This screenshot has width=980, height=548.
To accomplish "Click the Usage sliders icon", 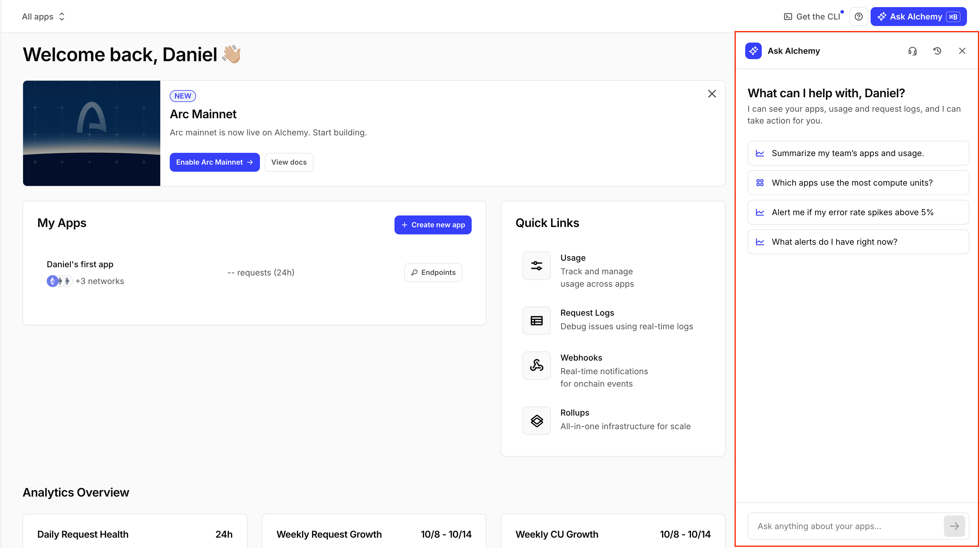I will click(536, 266).
